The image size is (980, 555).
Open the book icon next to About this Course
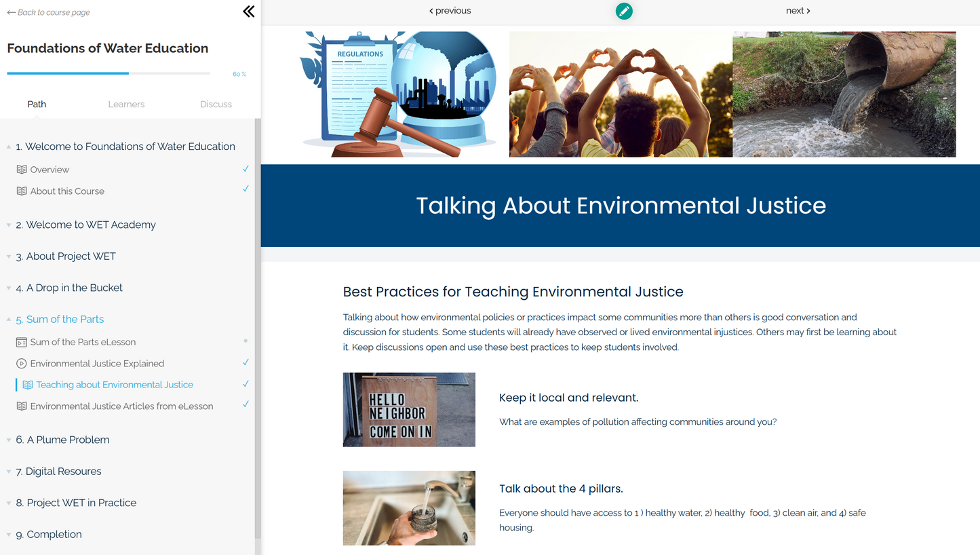tap(21, 191)
